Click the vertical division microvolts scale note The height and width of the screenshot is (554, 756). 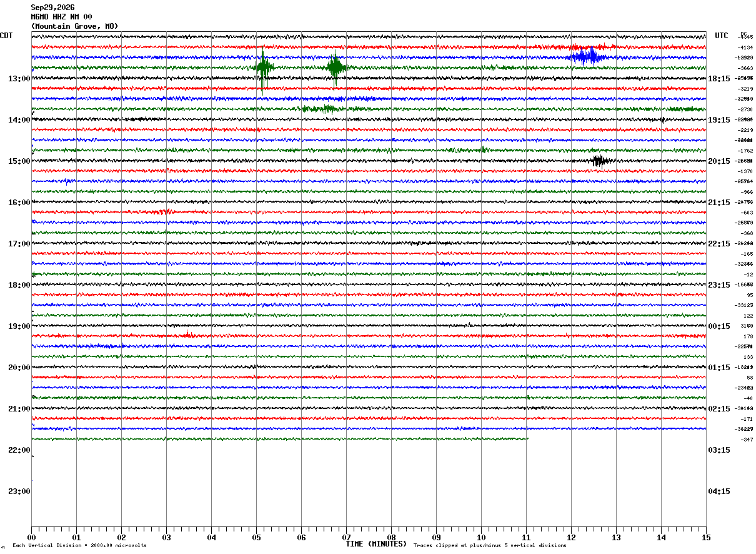click(x=79, y=545)
